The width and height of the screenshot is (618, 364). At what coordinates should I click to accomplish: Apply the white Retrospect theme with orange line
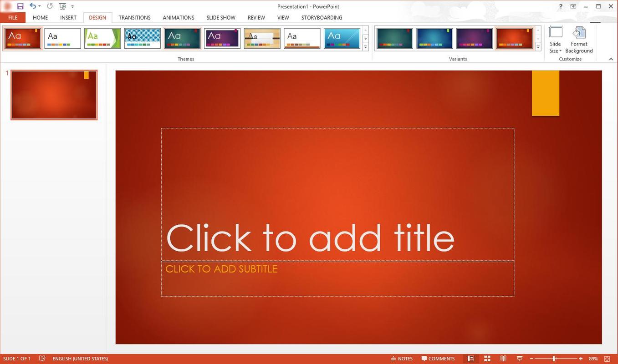coord(302,38)
